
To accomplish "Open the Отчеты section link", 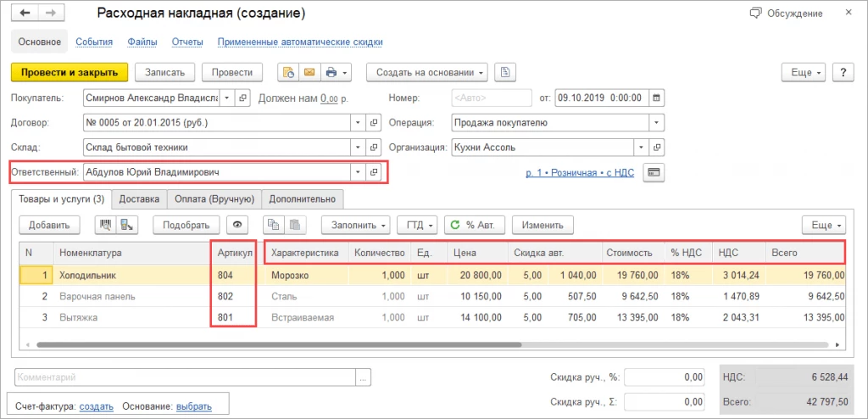I will pos(187,42).
